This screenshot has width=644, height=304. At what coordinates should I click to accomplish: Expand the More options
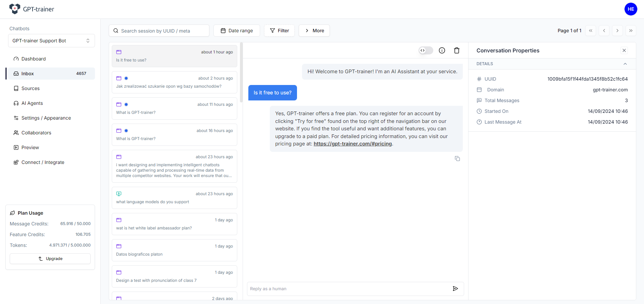coord(314,31)
